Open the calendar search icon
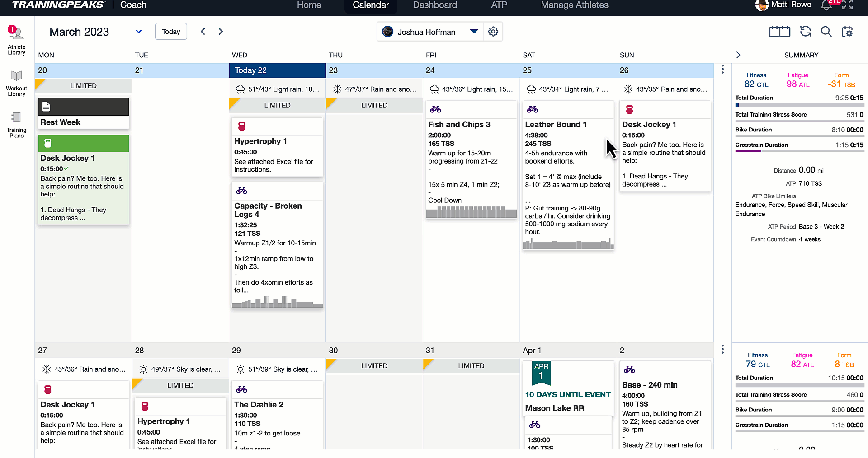The width and height of the screenshot is (868, 458). click(x=826, y=32)
